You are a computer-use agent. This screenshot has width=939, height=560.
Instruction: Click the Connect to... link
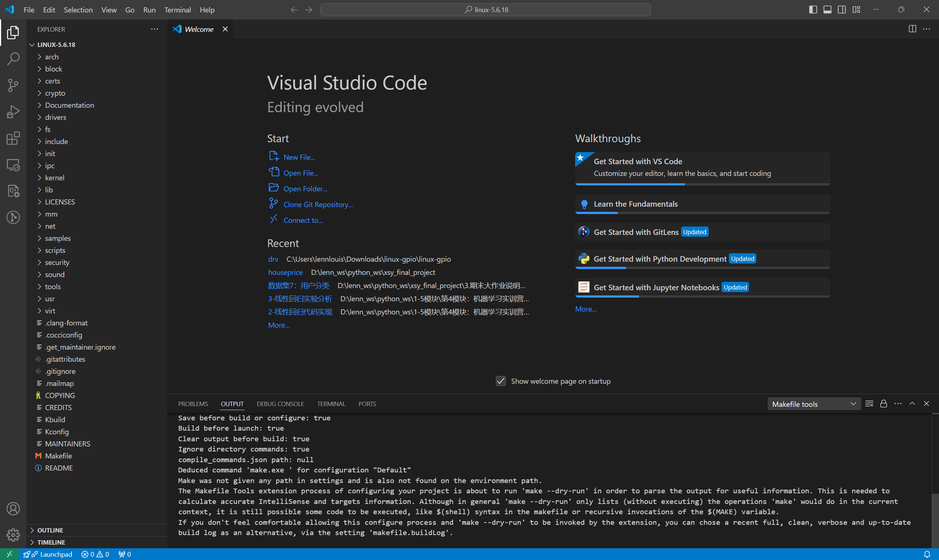coord(303,220)
